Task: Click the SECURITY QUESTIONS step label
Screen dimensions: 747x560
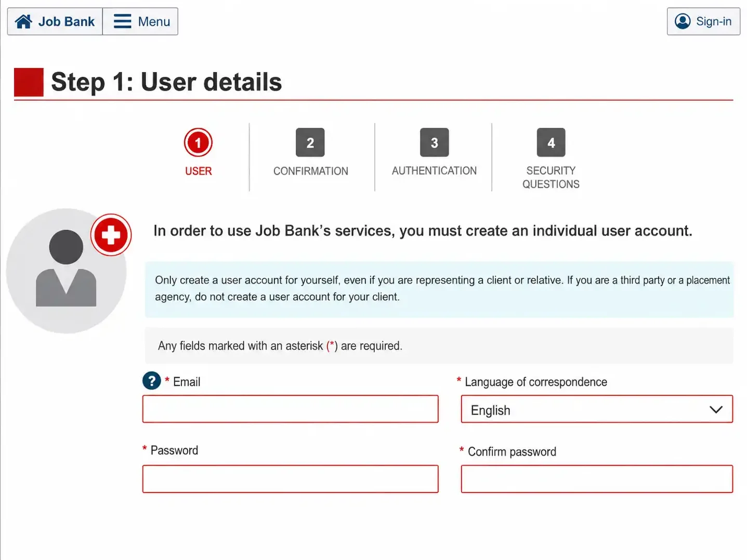Action: (x=551, y=177)
